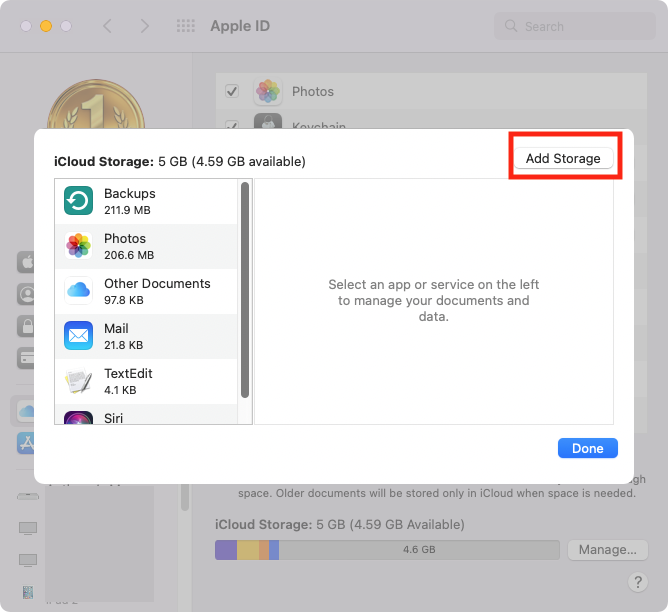Show all preferences grid icon
Screen dimensions: 668x612
coord(186,26)
